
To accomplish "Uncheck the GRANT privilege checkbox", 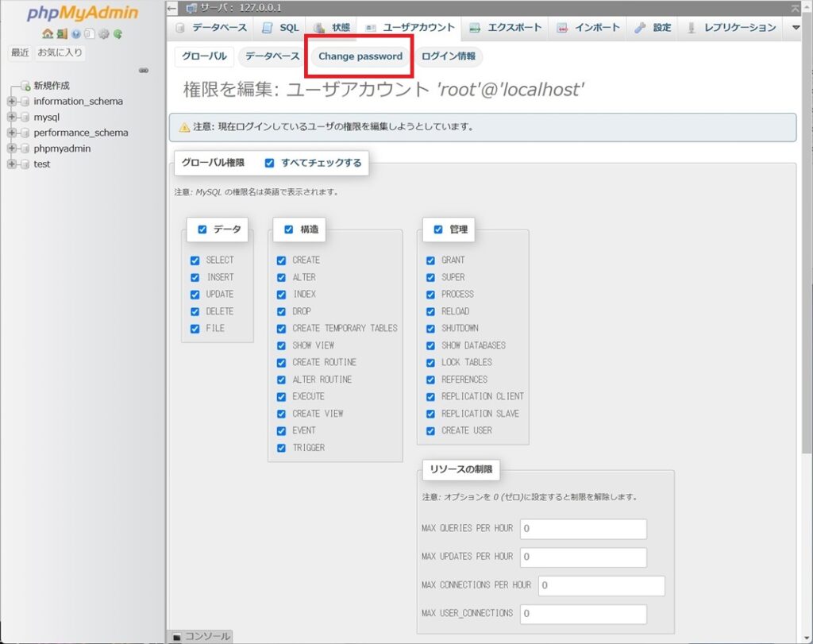I will [430, 260].
